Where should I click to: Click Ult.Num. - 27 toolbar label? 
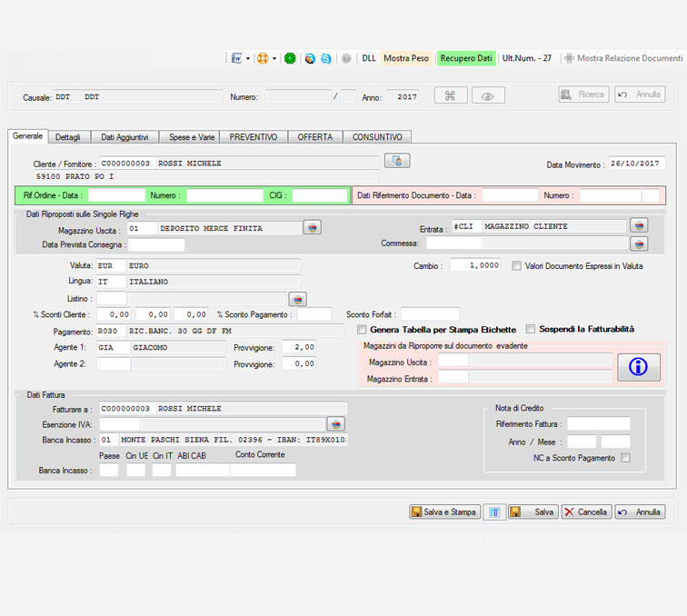527,58
